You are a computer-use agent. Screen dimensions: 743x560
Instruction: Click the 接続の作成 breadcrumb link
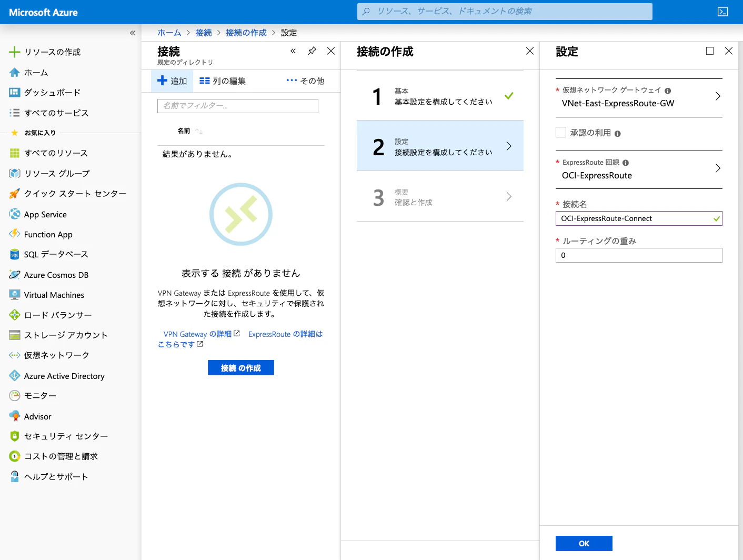pos(246,33)
